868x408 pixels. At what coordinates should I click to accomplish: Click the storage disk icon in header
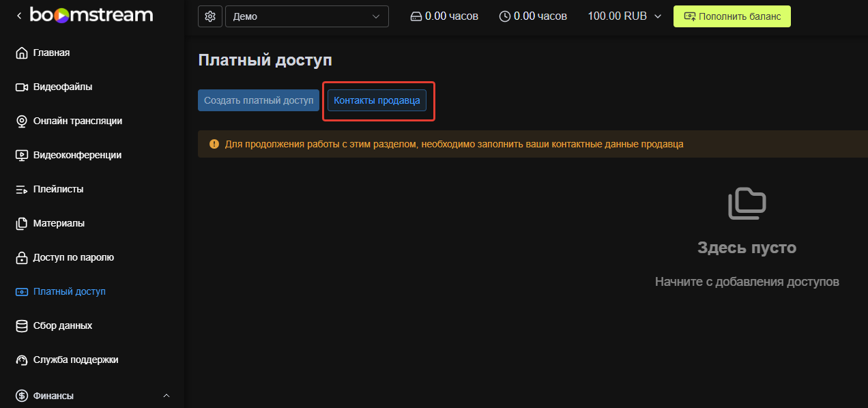tap(416, 16)
